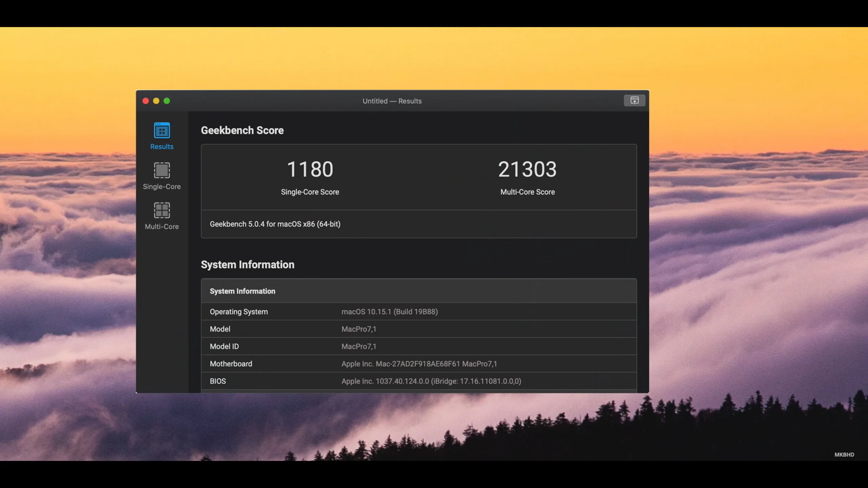Click the Results tab label

162,147
